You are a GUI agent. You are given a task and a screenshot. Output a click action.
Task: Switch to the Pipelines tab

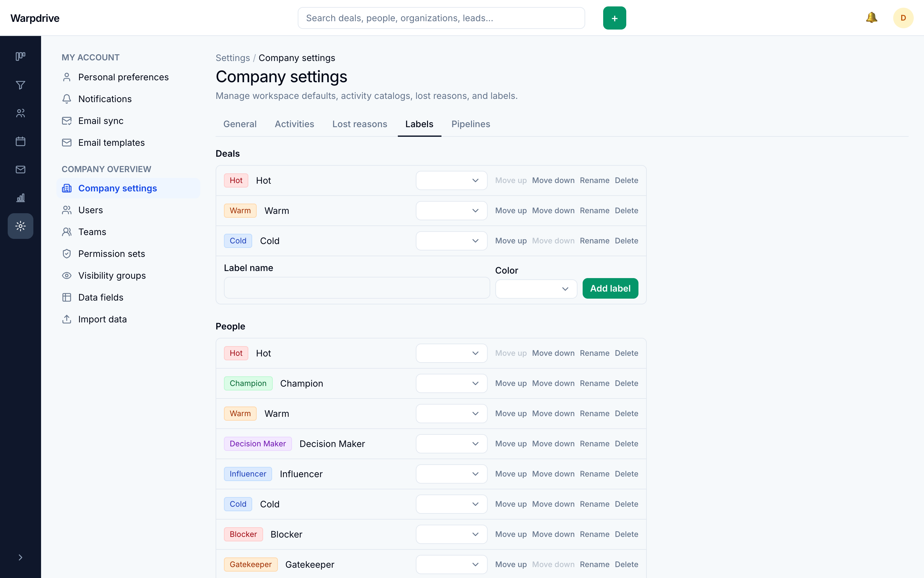(x=471, y=124)
